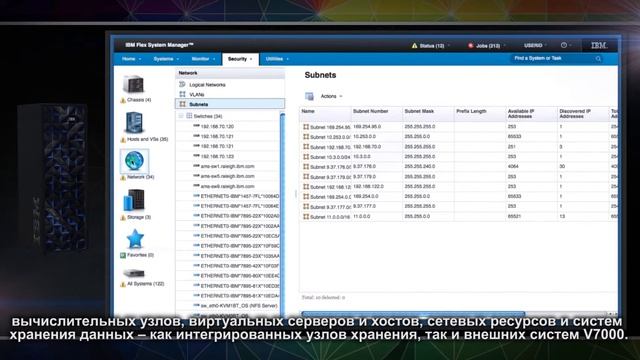Select switch 192.168.70.120 in tree
Screen dimensions: 640x360
tap(217, 127)
